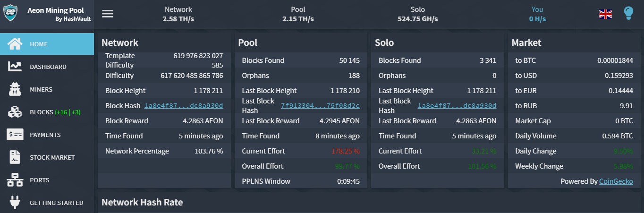The image size is (644, 213).
Task: Click the Stock Market document icon
Action: click(15, 157)
